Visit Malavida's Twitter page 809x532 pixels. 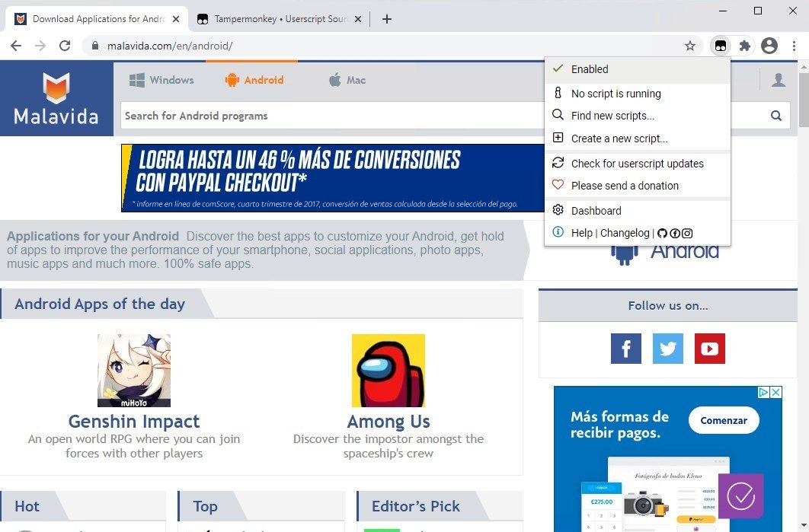tap(667, 349)
